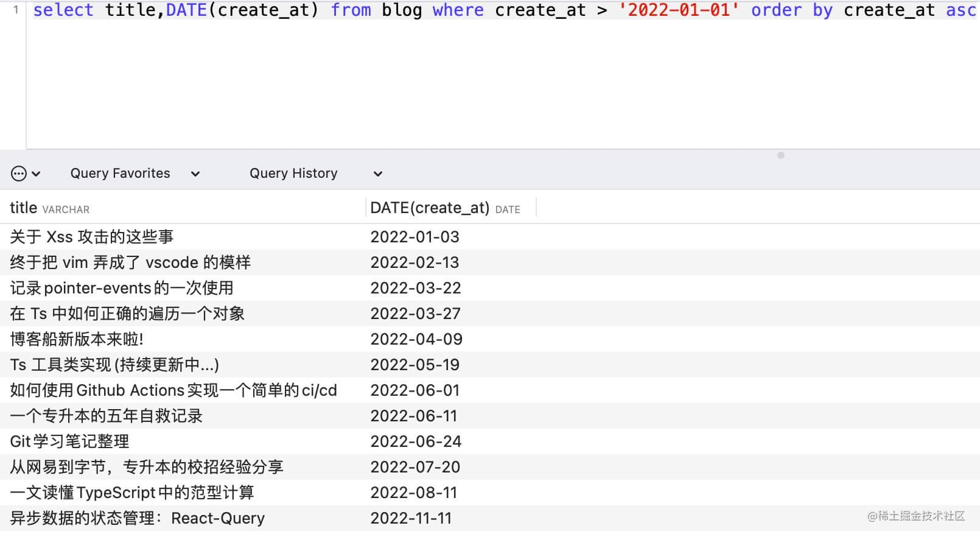Click date cell 2022-07-20
980x537 pixels.
[415, 467]
